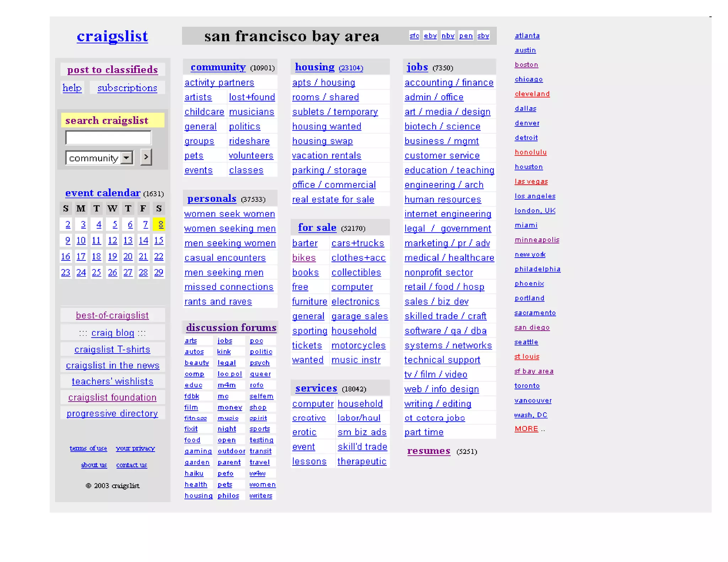This screenshot has width=728, height=562.
Task: Click the search go arrow button
Action: pos(146,157)
